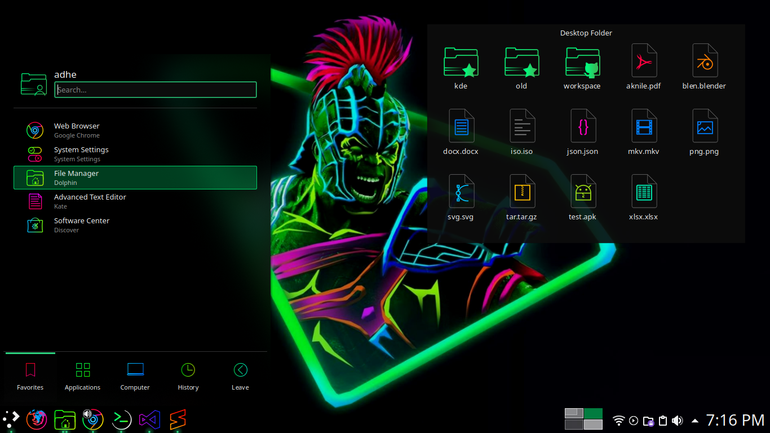Open the media player tray icon
Screen dimensions: 770x433
pyautogui.click(x=633, y=421)
